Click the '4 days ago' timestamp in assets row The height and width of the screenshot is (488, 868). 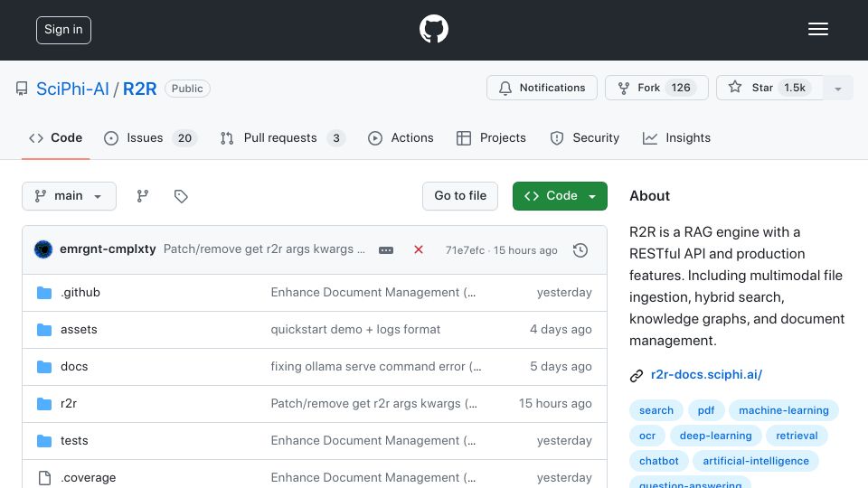click(x=561, y=329)
